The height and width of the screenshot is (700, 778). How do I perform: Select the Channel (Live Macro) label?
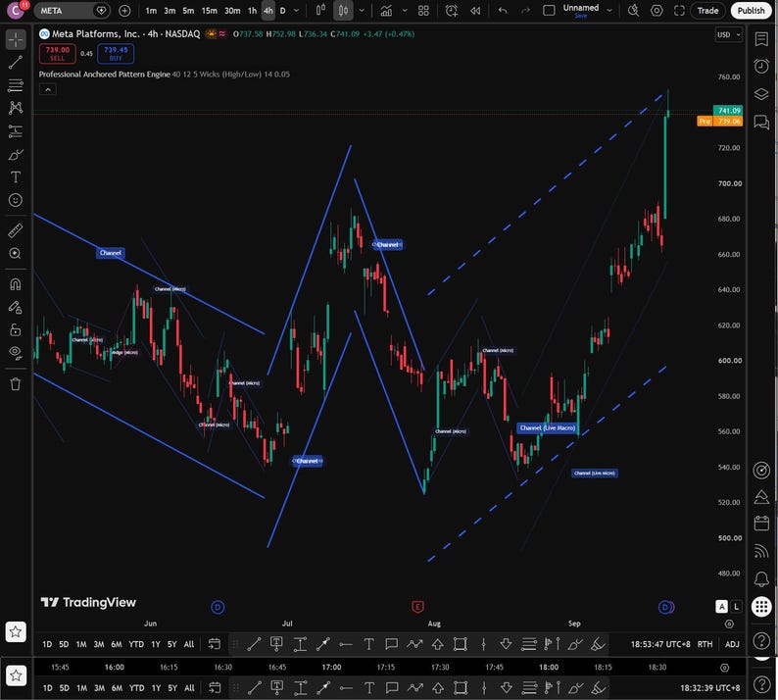pyautogui.click(x=548, y=428)
